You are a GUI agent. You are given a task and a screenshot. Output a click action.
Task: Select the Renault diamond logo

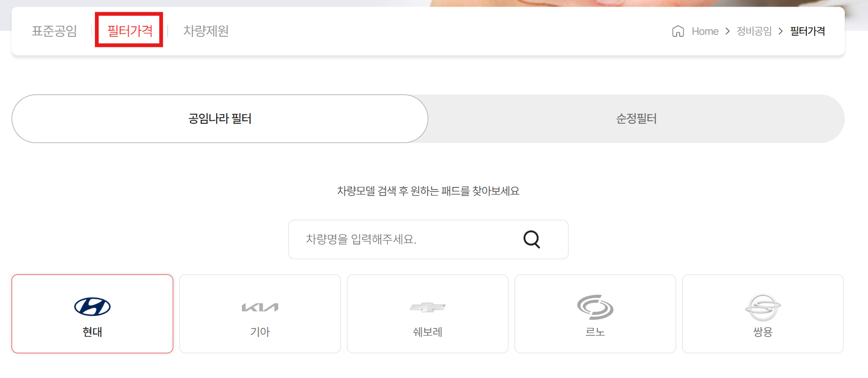click(595, 306)
